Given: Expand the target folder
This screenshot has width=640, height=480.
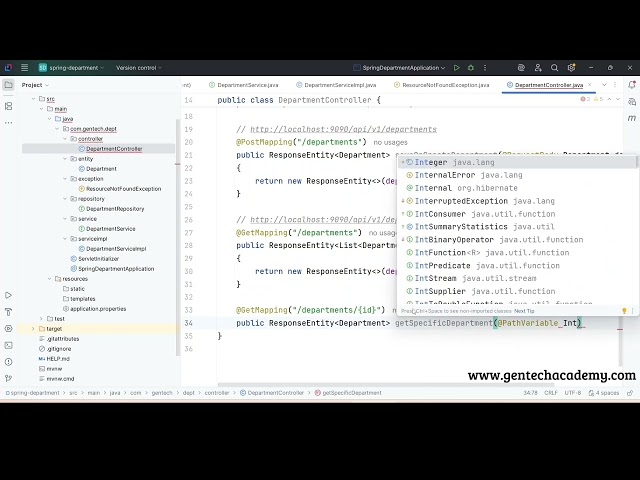Looking at the screenshot, I should 33,329.
